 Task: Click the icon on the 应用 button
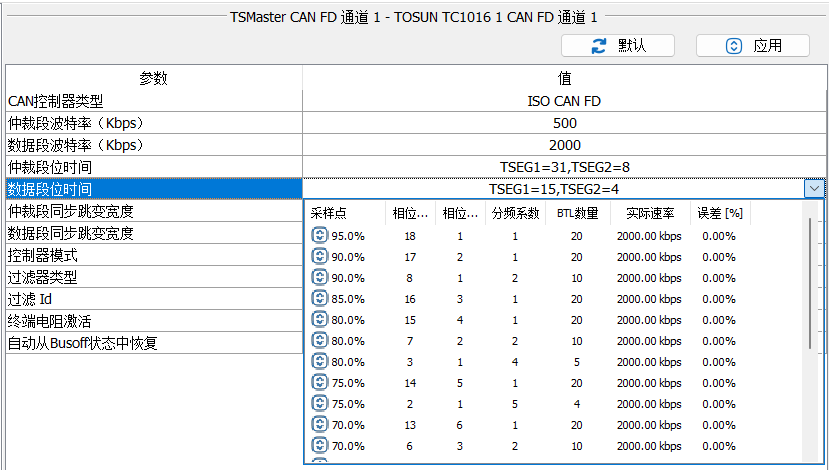click(734, 46)
